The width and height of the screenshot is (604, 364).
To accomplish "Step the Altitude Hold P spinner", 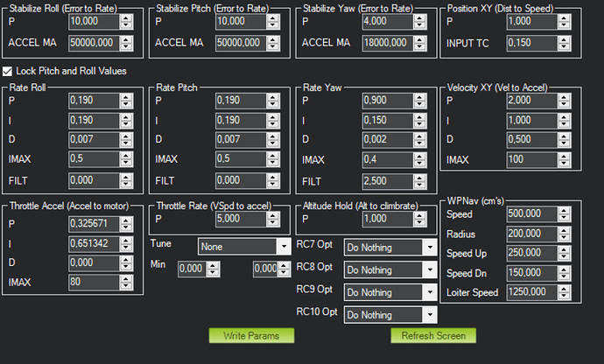I will point(420,219).
